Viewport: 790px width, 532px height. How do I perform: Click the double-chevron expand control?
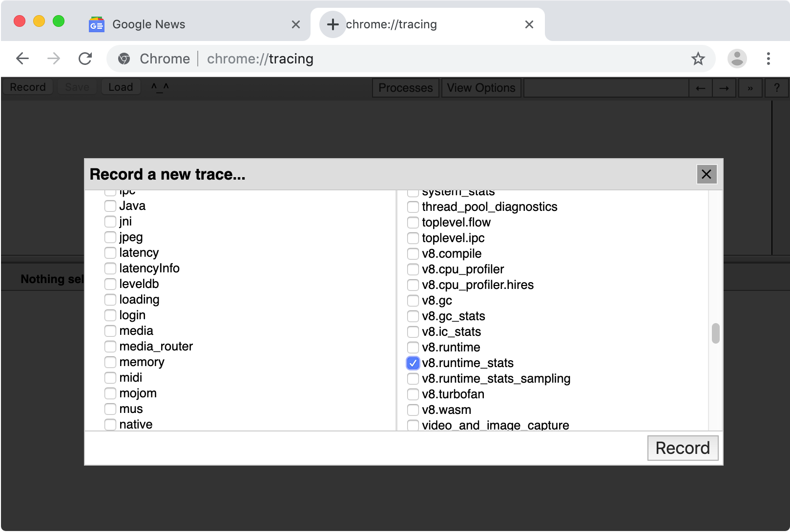click(750, 88)
